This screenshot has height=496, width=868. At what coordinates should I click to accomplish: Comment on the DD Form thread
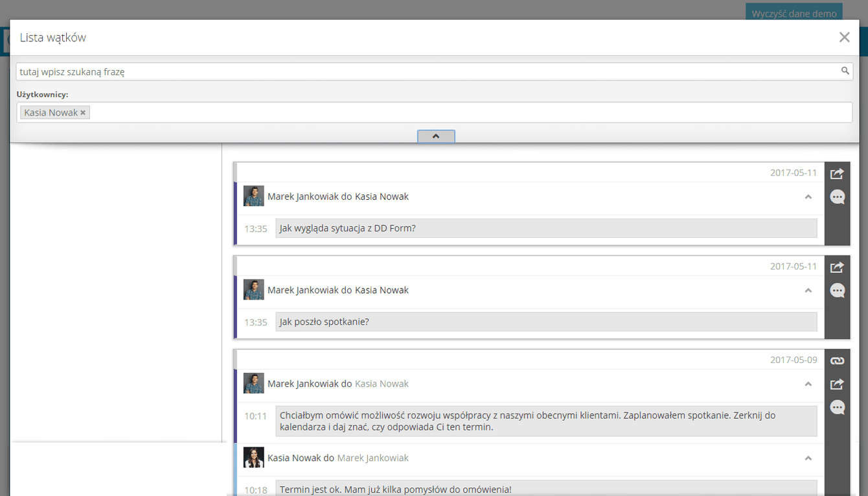(837, 197)
